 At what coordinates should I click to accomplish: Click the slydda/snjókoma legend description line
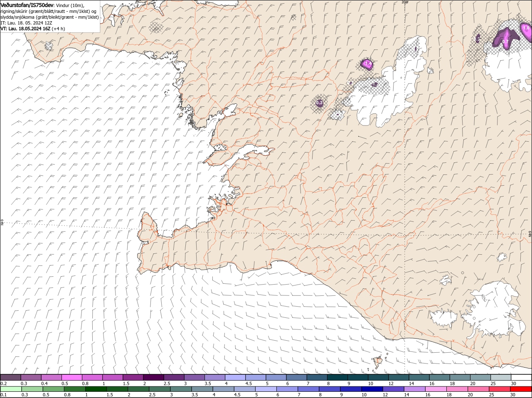click(49, 17)
